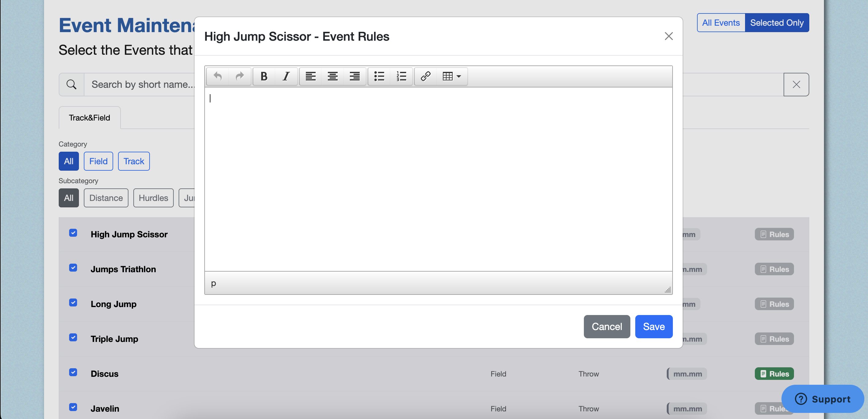Click the Discus Throw subcategory cell

(589, 374)
